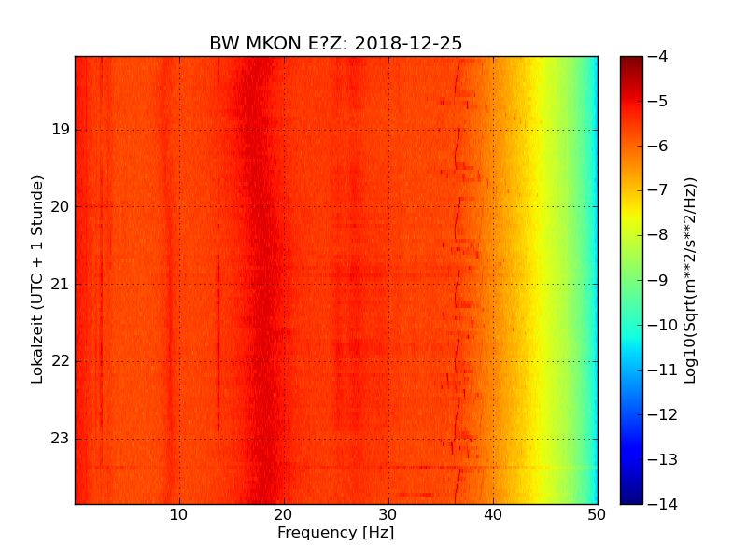Image resolution: width=747 pixels, height=560 pixels.
Task: Click the colorbar tick label '−4'
Action: (658, 57)
